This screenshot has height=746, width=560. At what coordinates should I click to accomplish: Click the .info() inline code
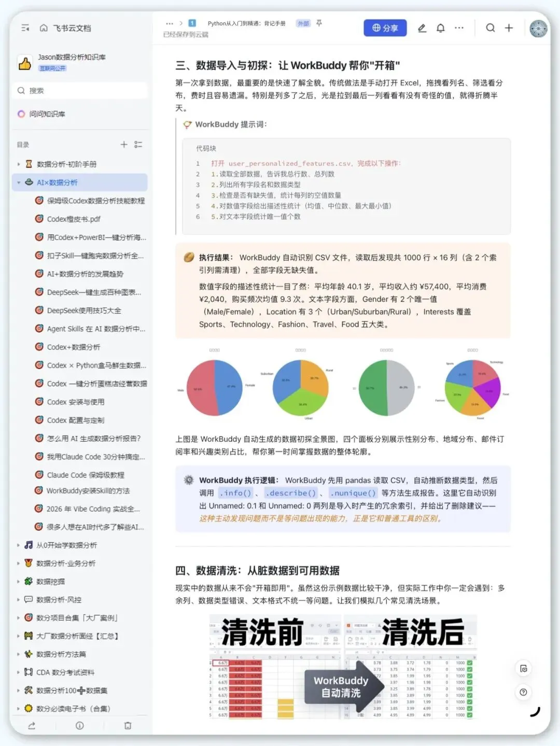236,493
